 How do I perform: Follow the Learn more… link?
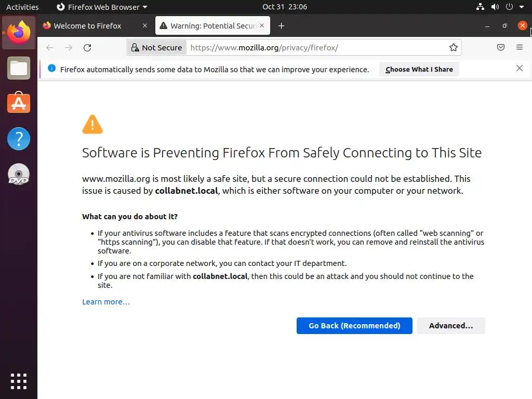pos(106,302)
